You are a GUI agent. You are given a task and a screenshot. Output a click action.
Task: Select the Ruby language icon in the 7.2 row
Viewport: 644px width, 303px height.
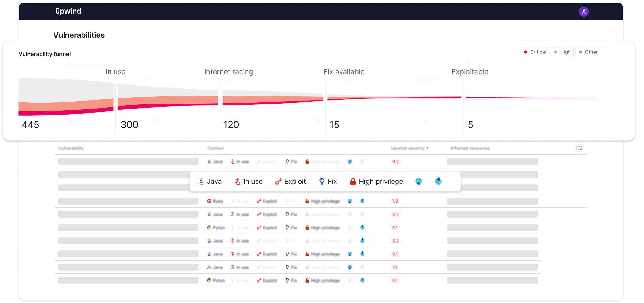[210, 201]
